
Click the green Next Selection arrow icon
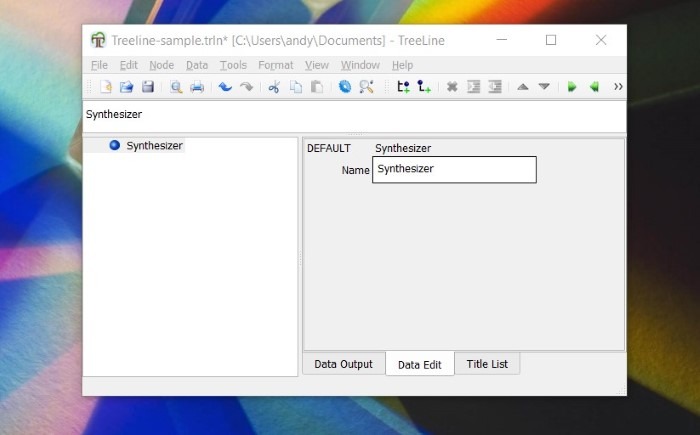coord(572,87)
